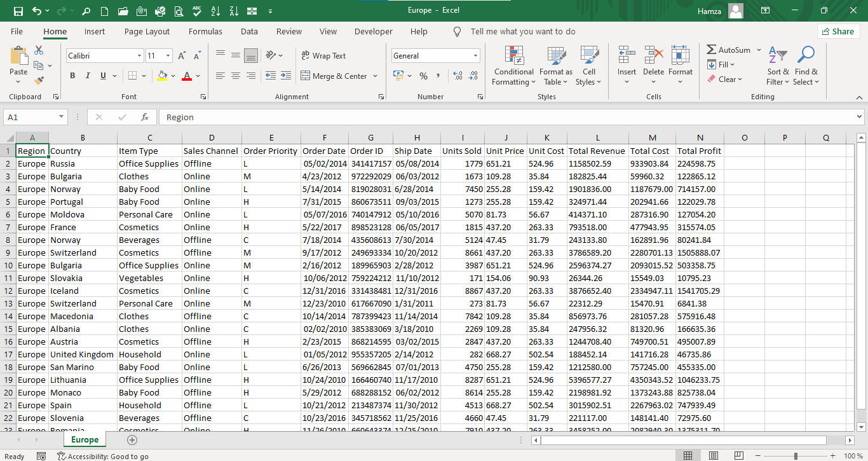Expand the Name Box dropdown arrow

(61, 117)
